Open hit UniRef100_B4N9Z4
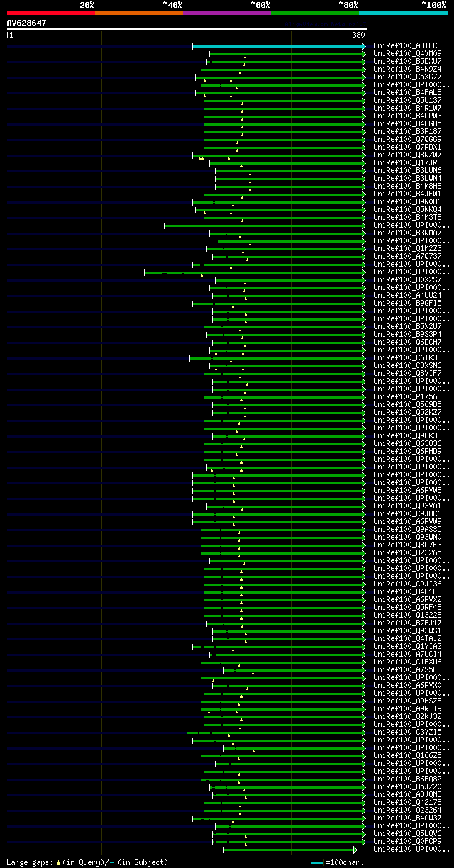The image size is (454, 868). coord(407,69)
